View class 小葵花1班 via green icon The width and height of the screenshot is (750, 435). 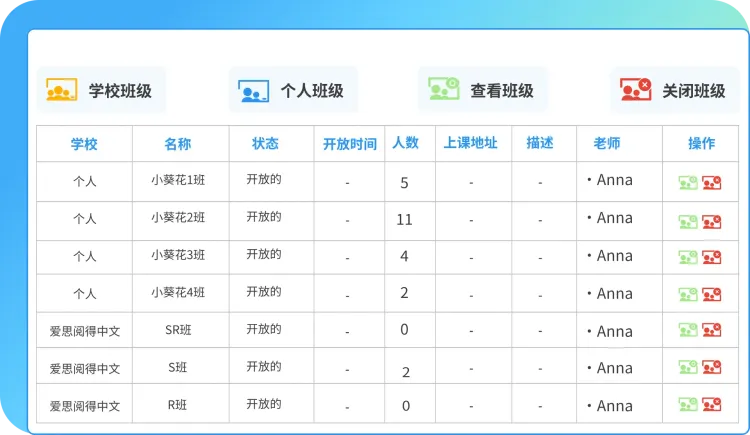tap(688, 183)
